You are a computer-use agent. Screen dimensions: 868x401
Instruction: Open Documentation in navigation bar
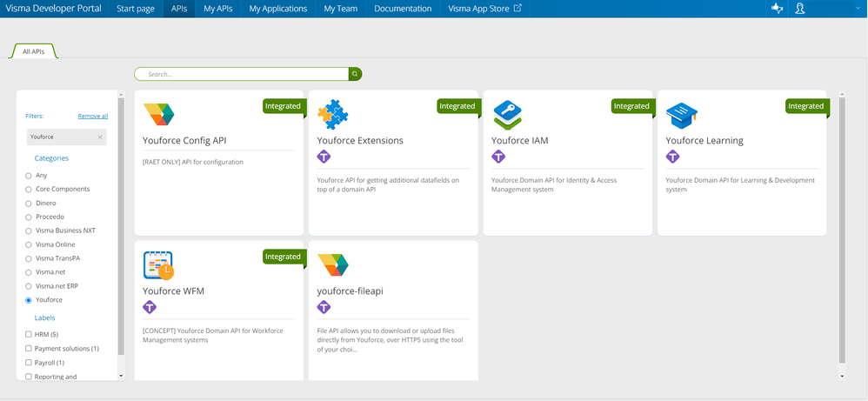(403, 9)
